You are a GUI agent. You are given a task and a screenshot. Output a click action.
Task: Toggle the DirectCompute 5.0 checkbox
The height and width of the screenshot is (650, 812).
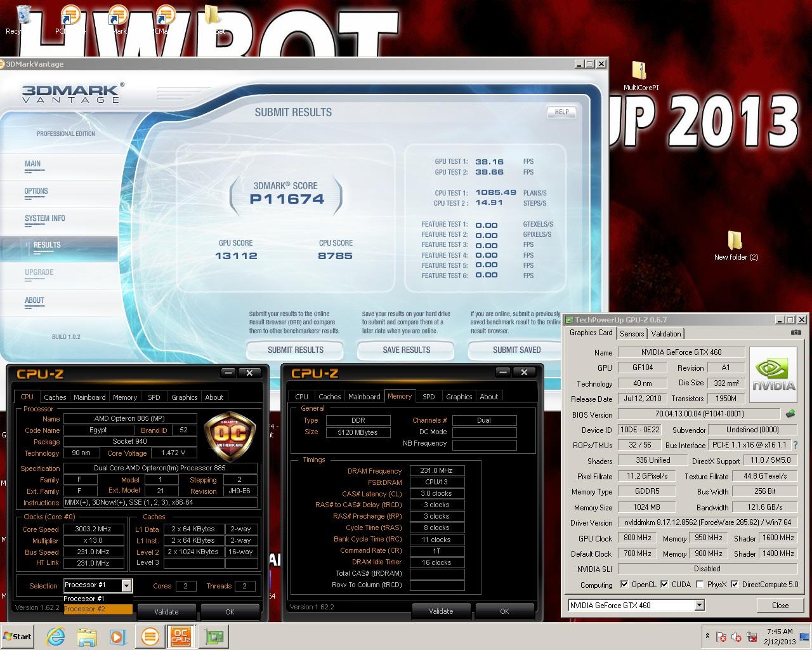click(735, 584)
